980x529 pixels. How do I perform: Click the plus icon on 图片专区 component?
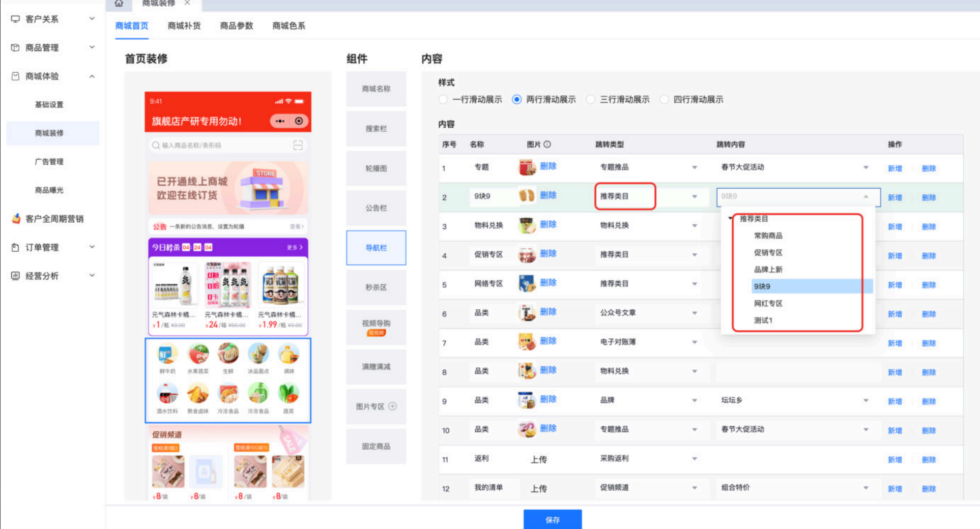click(x=392, y=406)
